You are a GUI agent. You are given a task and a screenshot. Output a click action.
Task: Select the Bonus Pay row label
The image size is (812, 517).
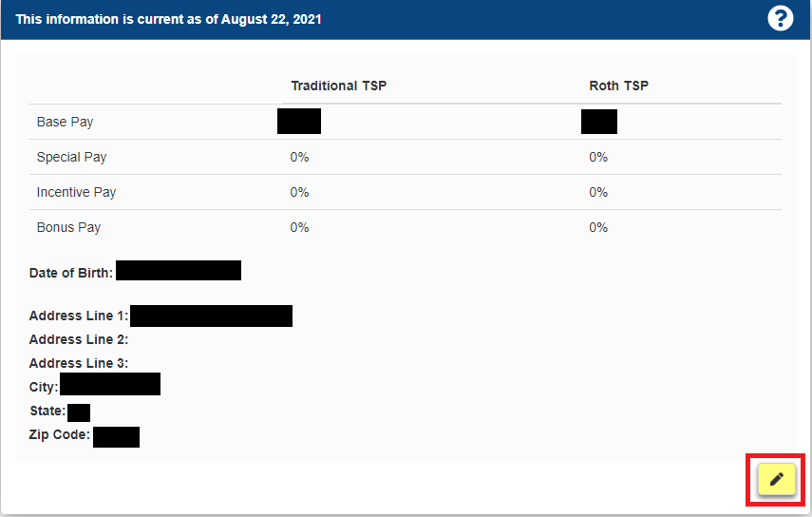(68, 227)
